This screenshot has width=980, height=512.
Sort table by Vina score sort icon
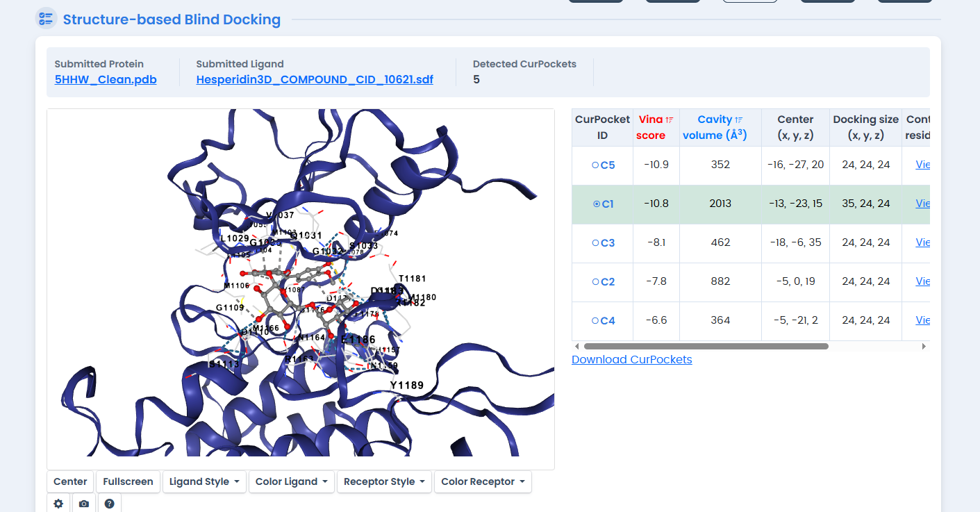pyautogui.click(x=670, y=120)
